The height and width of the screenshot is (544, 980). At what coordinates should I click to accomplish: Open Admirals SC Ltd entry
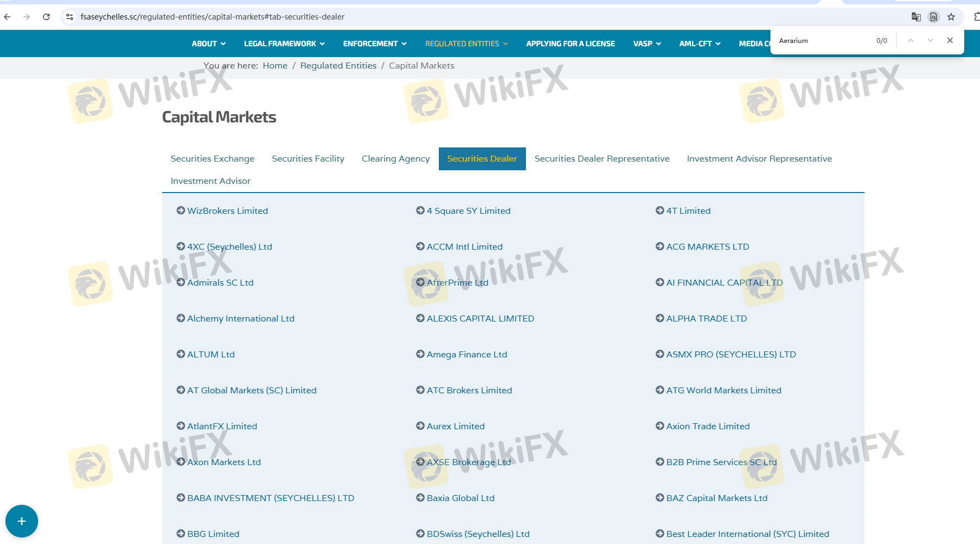pos(220,282)
